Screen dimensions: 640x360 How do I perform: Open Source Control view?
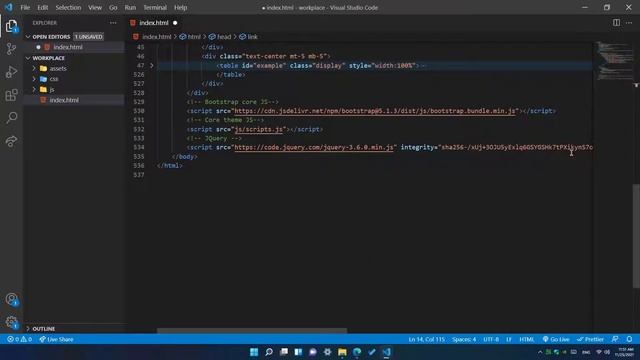tap(11, 49)
